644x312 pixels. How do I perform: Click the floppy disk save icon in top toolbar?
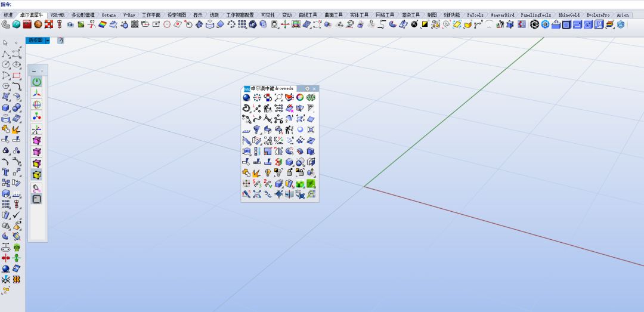click(599, 24)
